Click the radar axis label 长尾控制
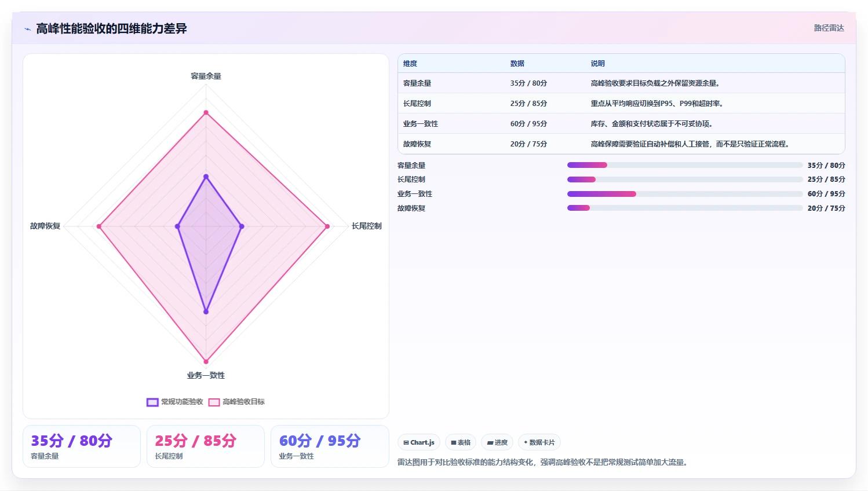The image size is (868, 491). [367, 226]
